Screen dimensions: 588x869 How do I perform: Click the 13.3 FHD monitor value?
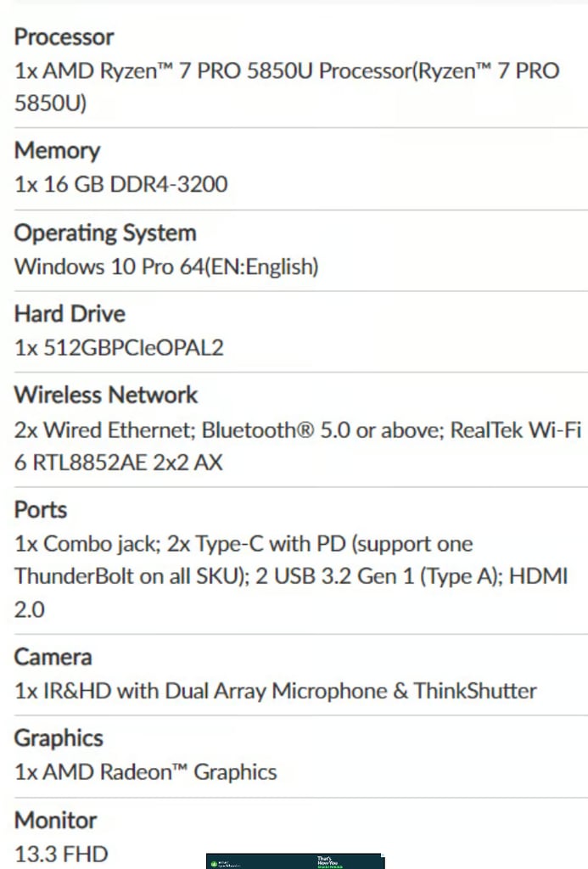61,854
